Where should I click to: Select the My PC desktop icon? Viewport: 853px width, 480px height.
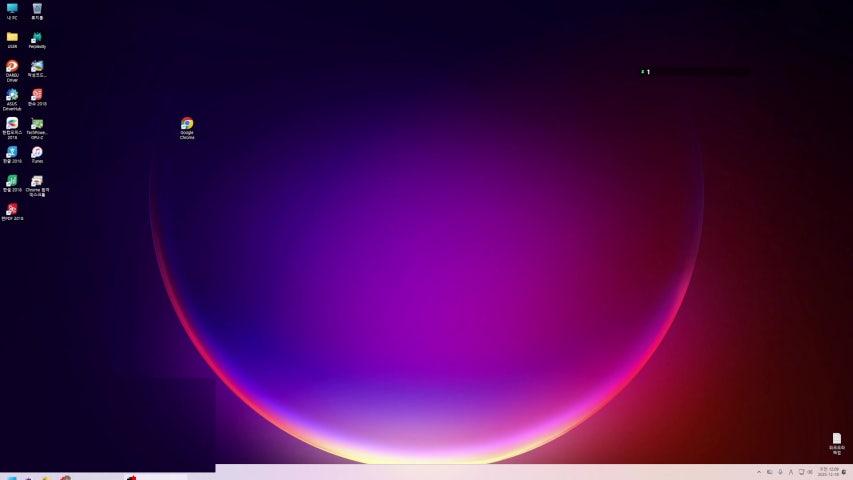tap(12, 11)
